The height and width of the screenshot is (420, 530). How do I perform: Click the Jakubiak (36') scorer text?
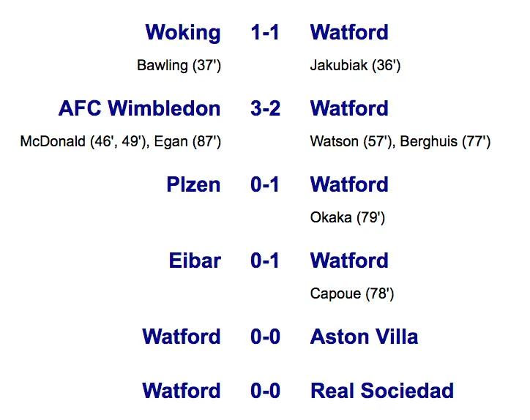355,66
